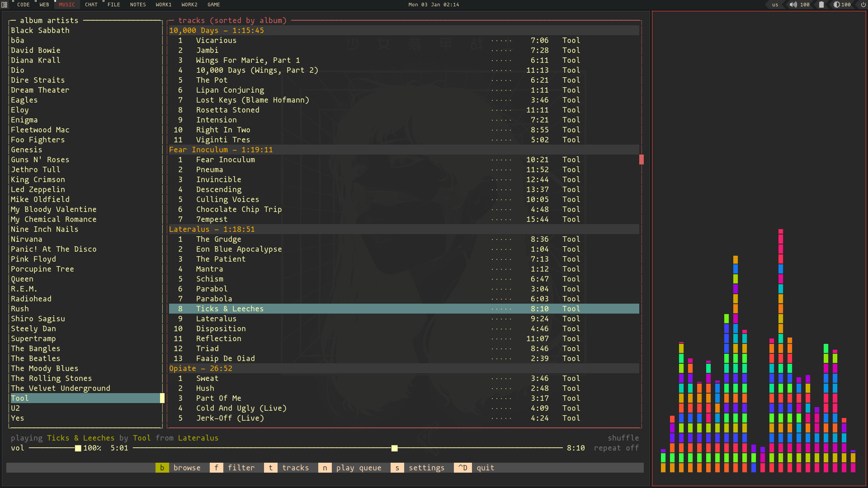Image resolution: width=868 pixels, height=488 pixels.
Task: Open the settings panel
Action: 426,468
